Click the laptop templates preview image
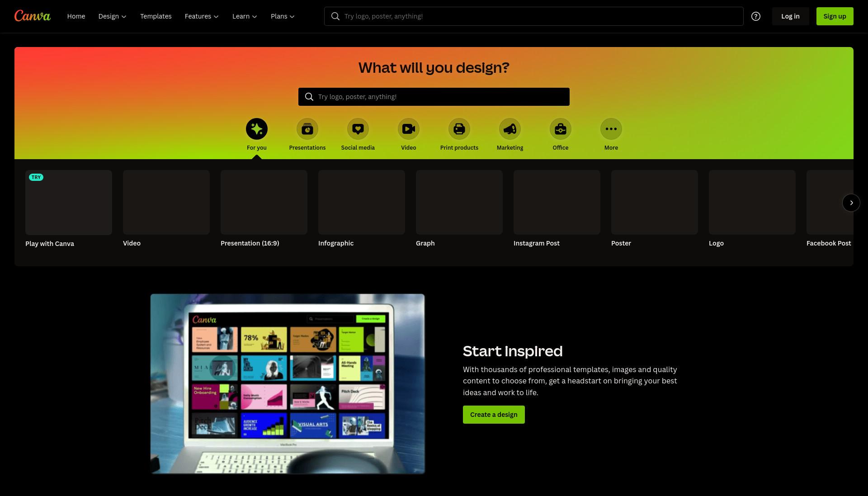Screen dimensions: 868x496 pyautogui.click(x=288, y=384)
